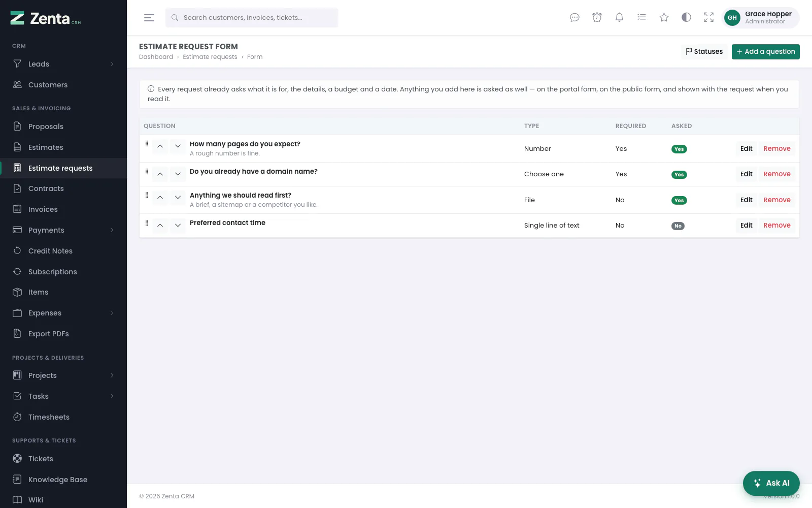Edit the 'Preferred contact time' question
The width and height of the screenshot is (812, 508).
tap(746, 225)
